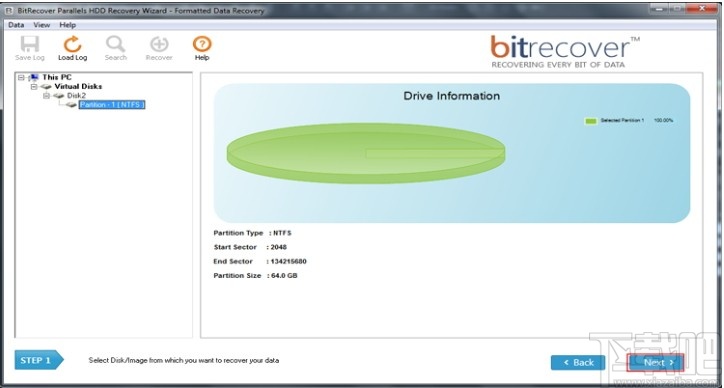The width and height of the screenshot is (724, 388).
Task: Open the Help menu in menu bar
Action: [67, 25]
